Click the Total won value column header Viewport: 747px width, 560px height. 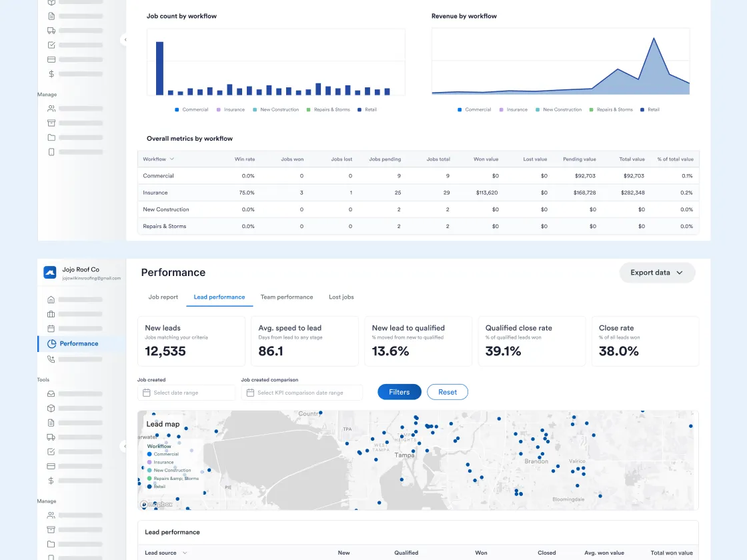pyautogui.click(x=672, y=553)
